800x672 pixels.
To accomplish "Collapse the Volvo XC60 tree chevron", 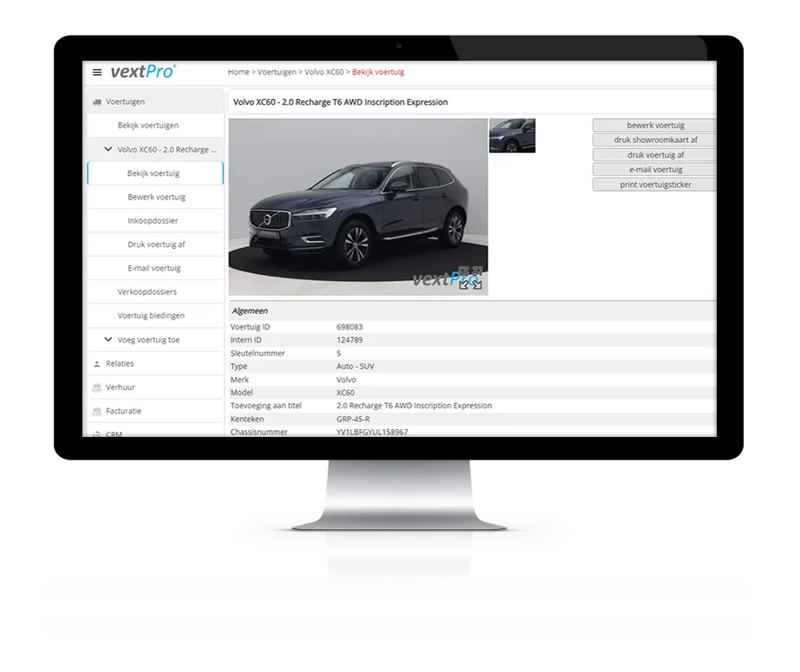I will [x=108, y=149].
